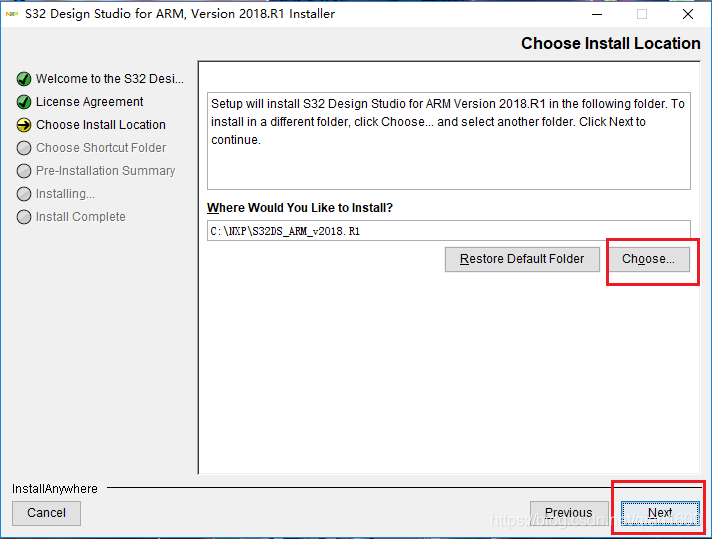This screenshot has width=712, height=539.
Task: Select the Pre-Installation Summary step label
Action: click(105, 171)
